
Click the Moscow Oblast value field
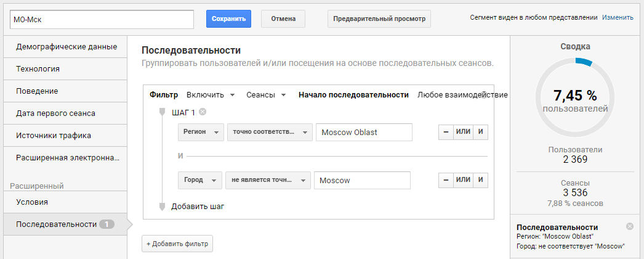coord(364,133)
